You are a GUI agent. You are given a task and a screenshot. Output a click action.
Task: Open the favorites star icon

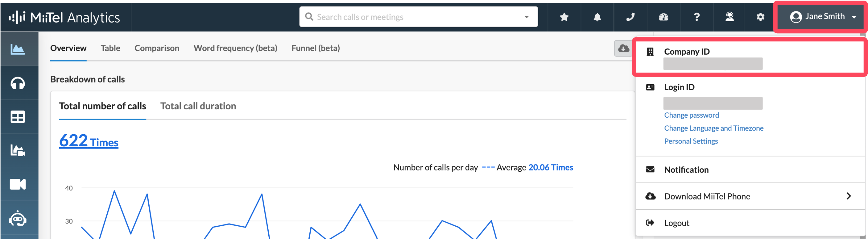[564, 17]
